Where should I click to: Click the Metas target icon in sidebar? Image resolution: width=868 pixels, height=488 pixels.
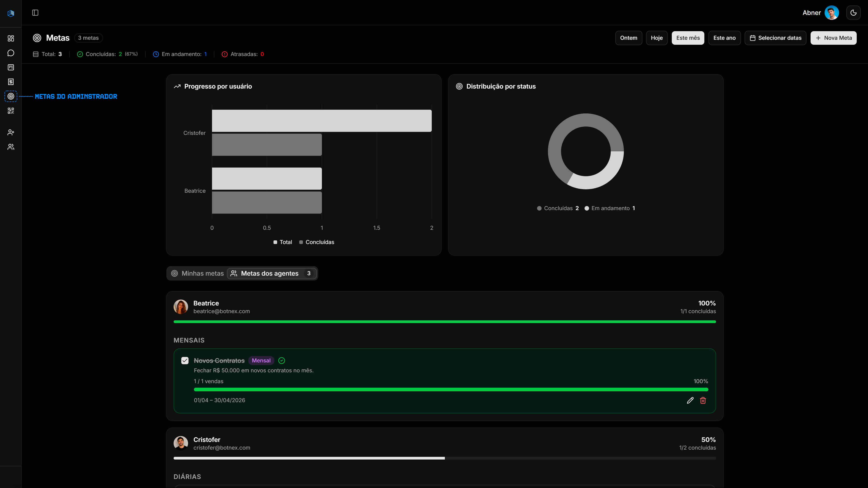11,96
